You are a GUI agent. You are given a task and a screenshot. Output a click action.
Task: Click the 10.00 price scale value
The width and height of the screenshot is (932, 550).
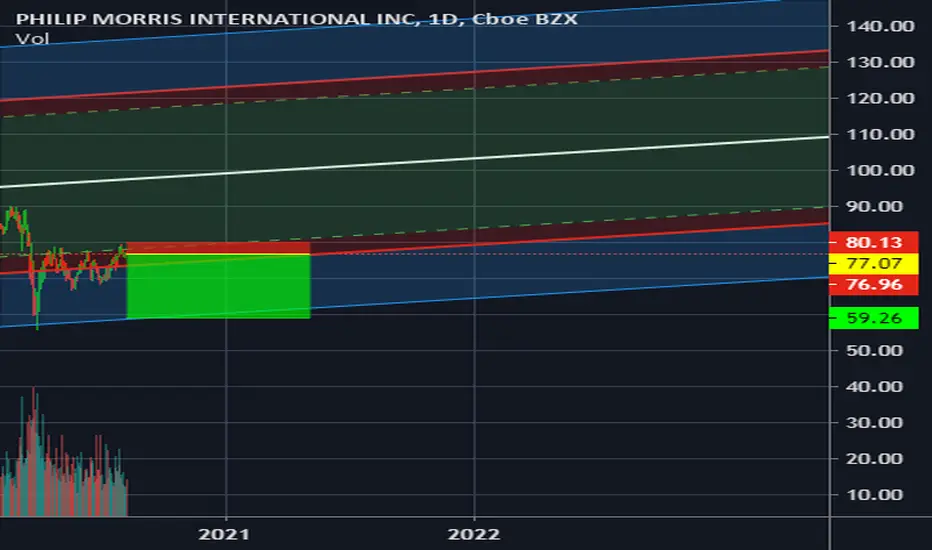pyautogui.click(x=874, y=495)
